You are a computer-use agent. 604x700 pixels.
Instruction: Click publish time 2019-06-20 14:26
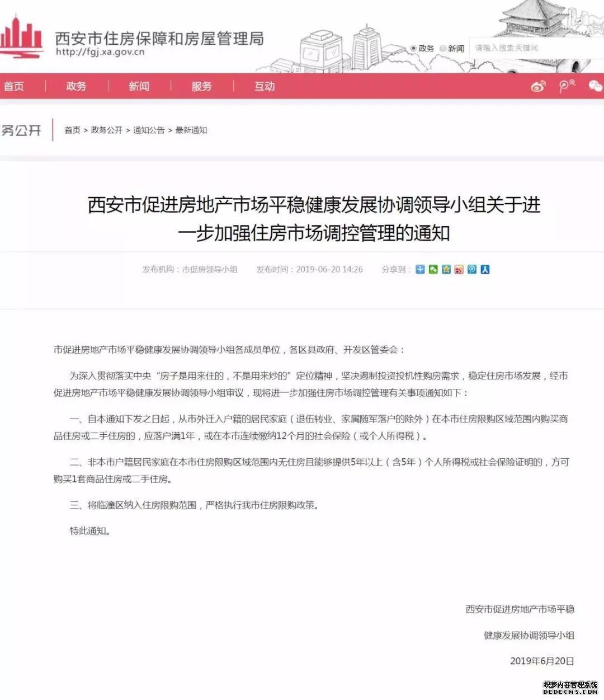309,270
